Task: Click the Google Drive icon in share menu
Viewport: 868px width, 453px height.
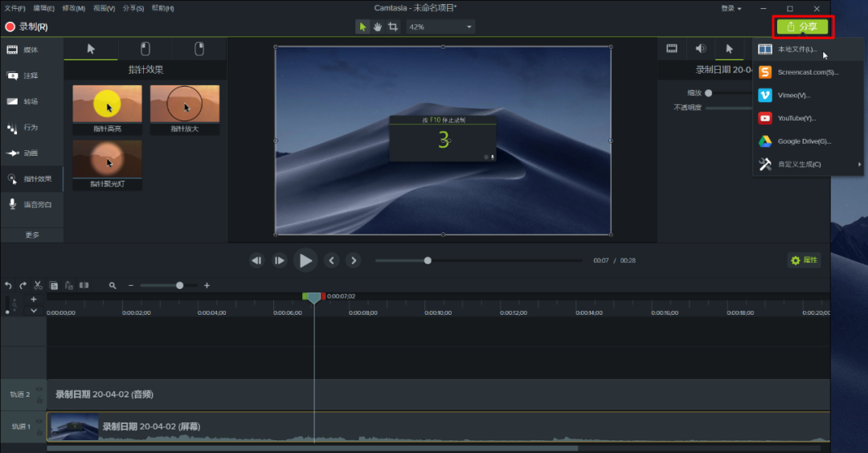Action: pos(765,141)
